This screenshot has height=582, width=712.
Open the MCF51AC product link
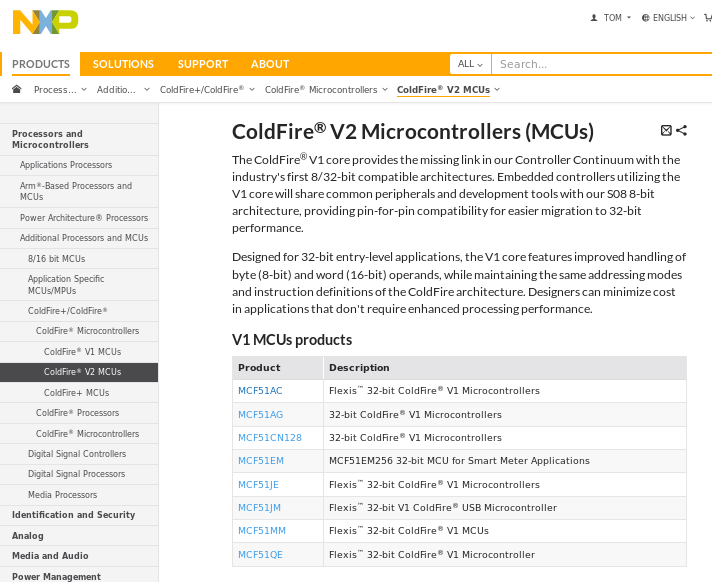260,391
